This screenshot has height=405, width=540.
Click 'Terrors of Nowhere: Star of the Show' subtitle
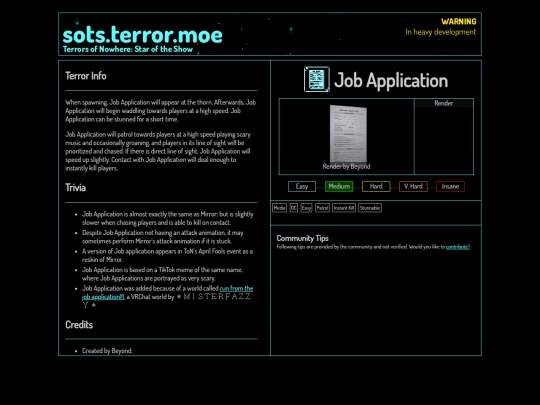128,49
